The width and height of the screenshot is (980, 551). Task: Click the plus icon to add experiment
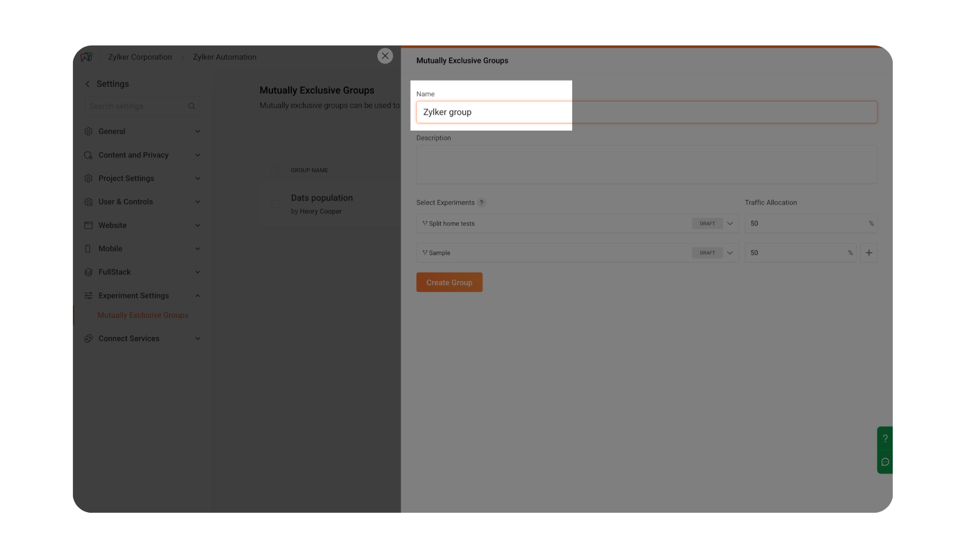coord(869,253)
